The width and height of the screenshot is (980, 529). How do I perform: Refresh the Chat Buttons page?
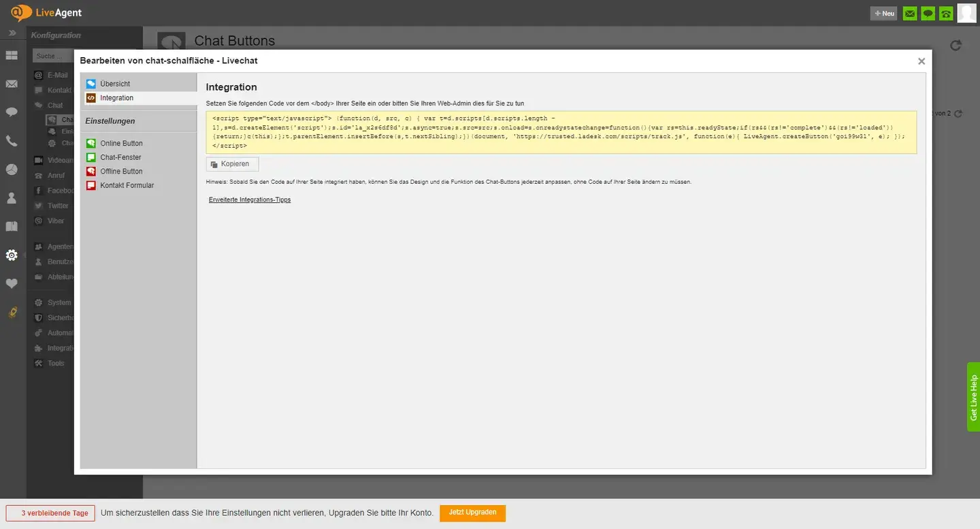(x=955, y=45)
